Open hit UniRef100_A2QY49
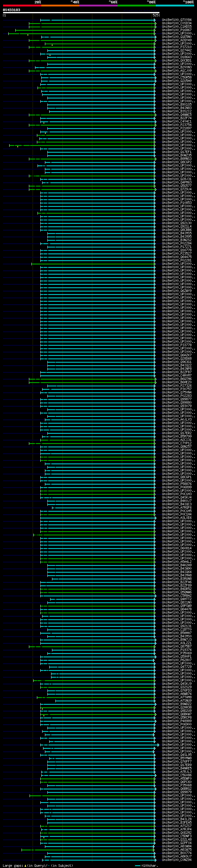This screenshot has height=868, width=197. [177, 40]
